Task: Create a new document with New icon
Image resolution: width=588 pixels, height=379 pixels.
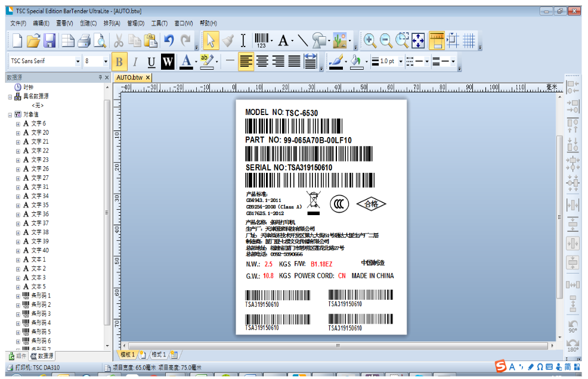Action: pyautogui.click(x=17, y=41)
